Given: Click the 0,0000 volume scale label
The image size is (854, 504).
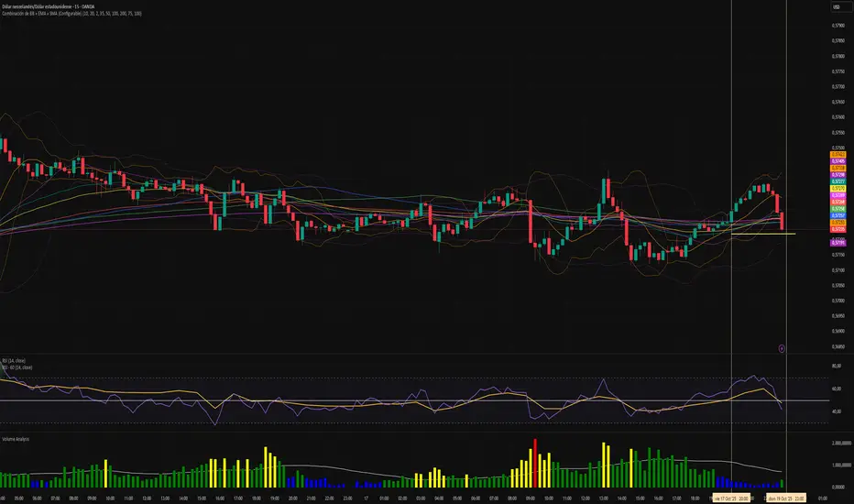Looking at the screenshot, I should click(838, 488).
